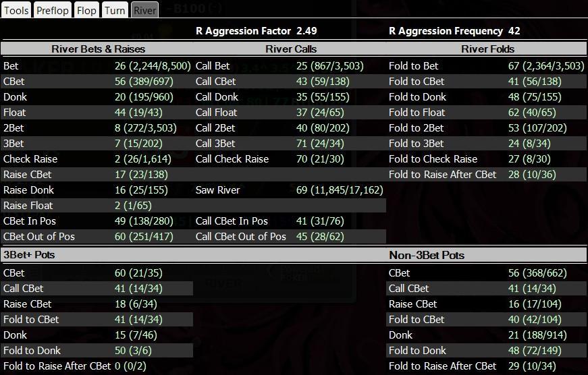Viewport: 588px width, 375px height.
Task: Select Fold to Raise After CBet 0 (0/2)
Action: 130,366
